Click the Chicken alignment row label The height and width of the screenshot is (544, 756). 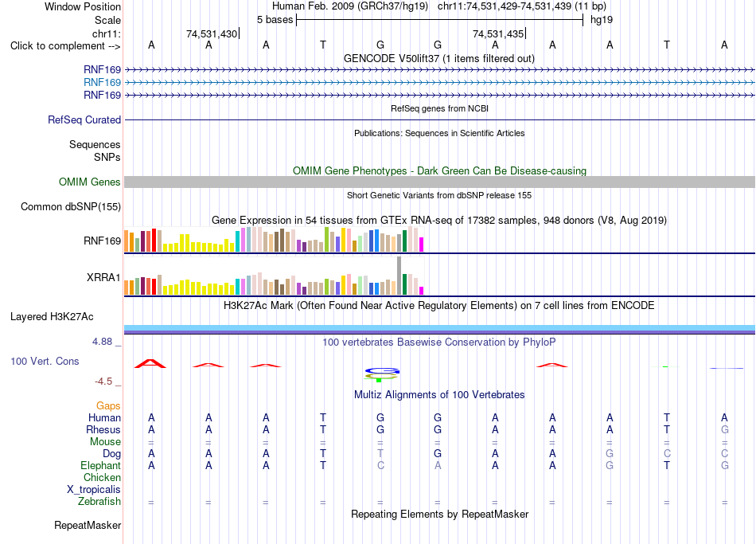click(102, 477)
